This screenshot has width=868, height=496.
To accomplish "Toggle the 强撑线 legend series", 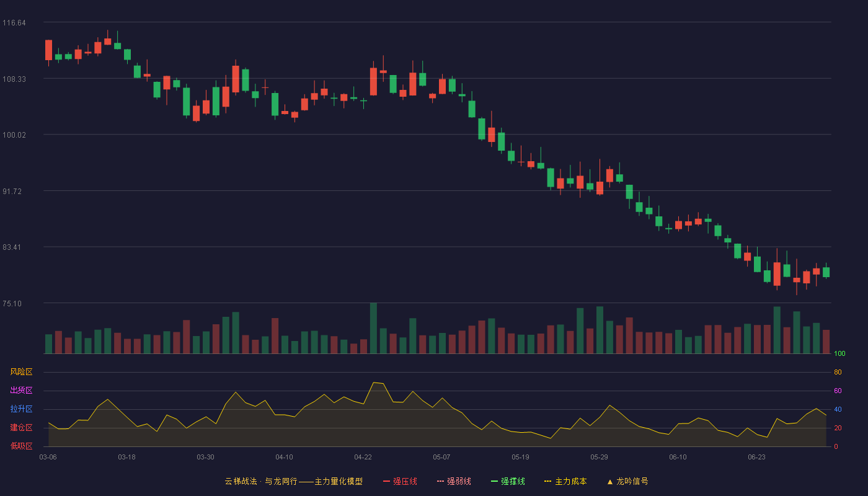I will [508, 481].
